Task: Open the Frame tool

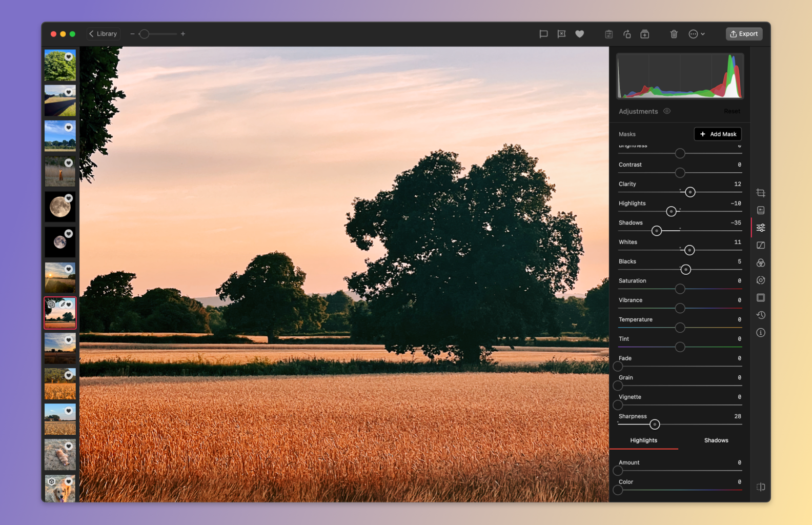Action: pyautogui.click(x=761, y=297)
